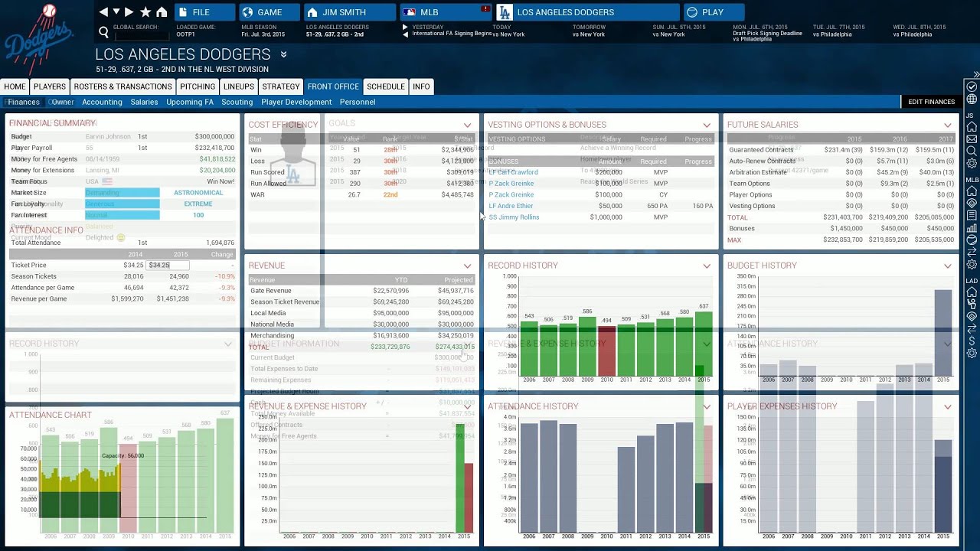This screenshot has height=551, width=980.
Task: Open the FILE menu button
Action: click(204, 12)
